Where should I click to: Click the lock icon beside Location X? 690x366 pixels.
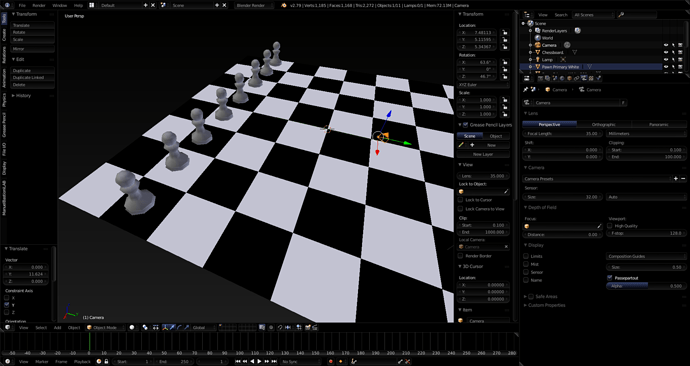[504, 33]
